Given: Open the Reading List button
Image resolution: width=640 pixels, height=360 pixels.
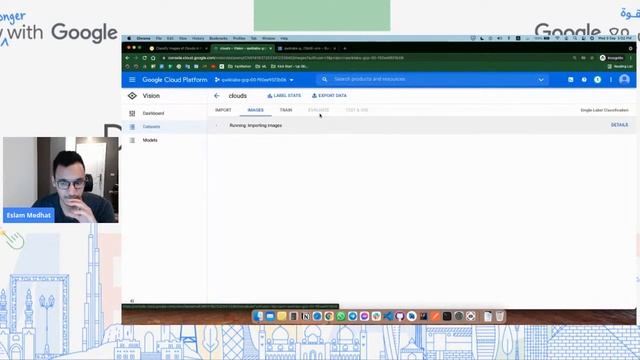Looking at the screenshot, I should [x=620, y=66].
